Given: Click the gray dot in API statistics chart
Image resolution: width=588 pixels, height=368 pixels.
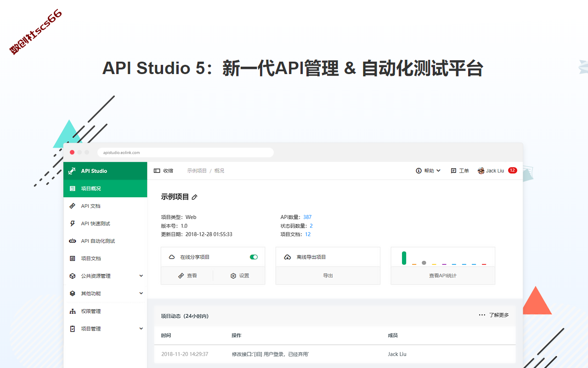Looking at the screenshot, I should (x=424, y=263).
